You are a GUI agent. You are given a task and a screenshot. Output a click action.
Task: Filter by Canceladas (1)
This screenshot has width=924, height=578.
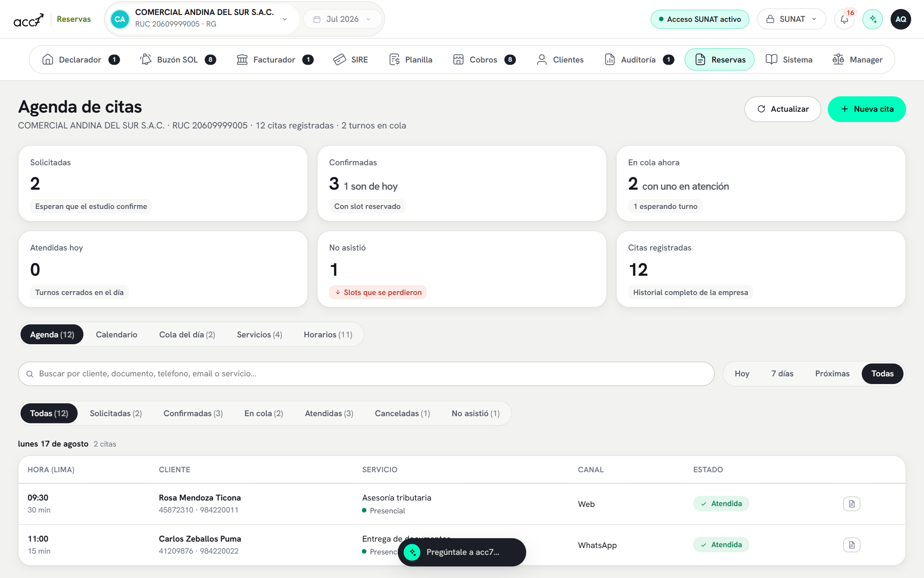(402, 413)
